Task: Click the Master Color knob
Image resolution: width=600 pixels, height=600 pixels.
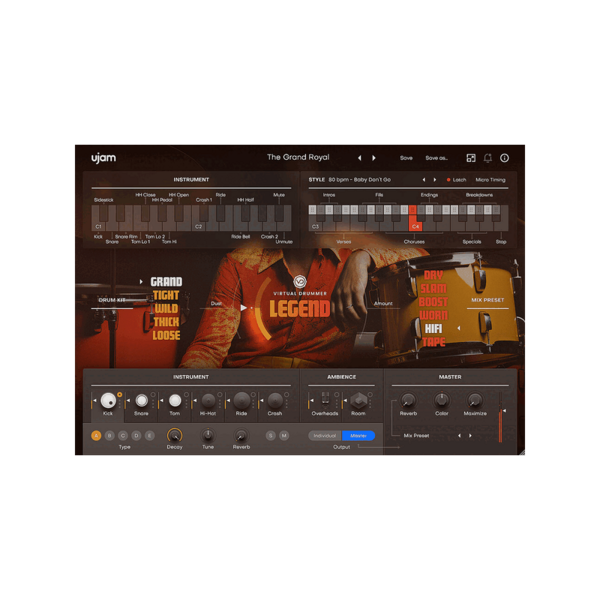Action: (x=442, y=400)
